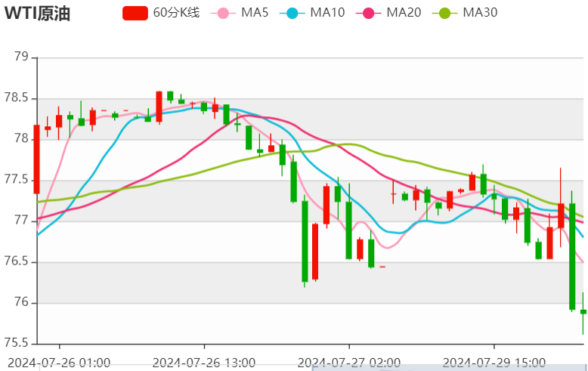
Task: Click the 2024-07-26 01:00 axis label
Action: [59, 363]
